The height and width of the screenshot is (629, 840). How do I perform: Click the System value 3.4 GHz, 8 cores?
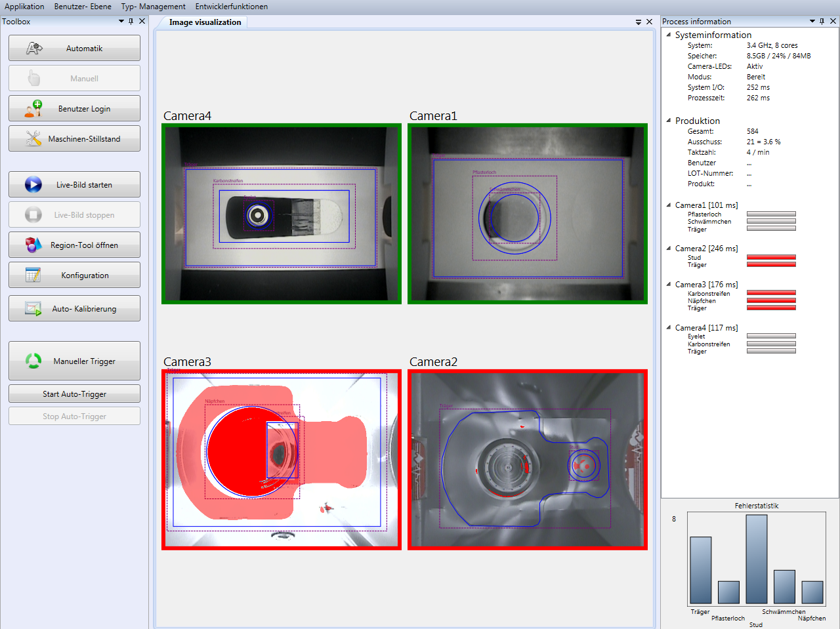coord(772,45)
